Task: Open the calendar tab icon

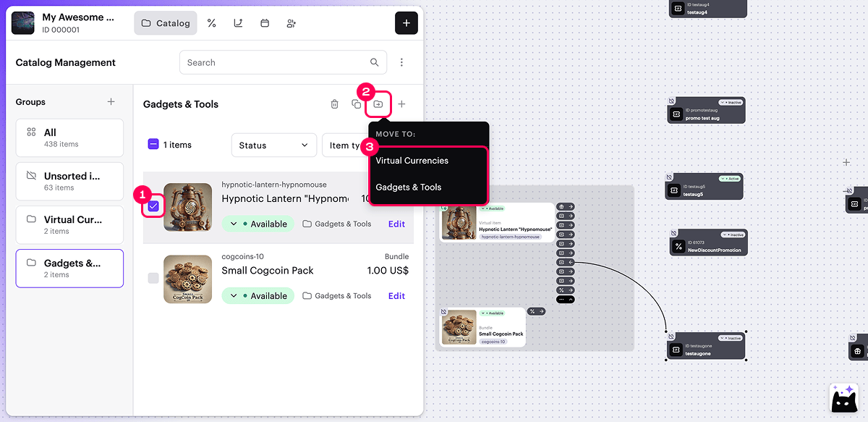Action: pyautogui.click(x=265, y=23)
